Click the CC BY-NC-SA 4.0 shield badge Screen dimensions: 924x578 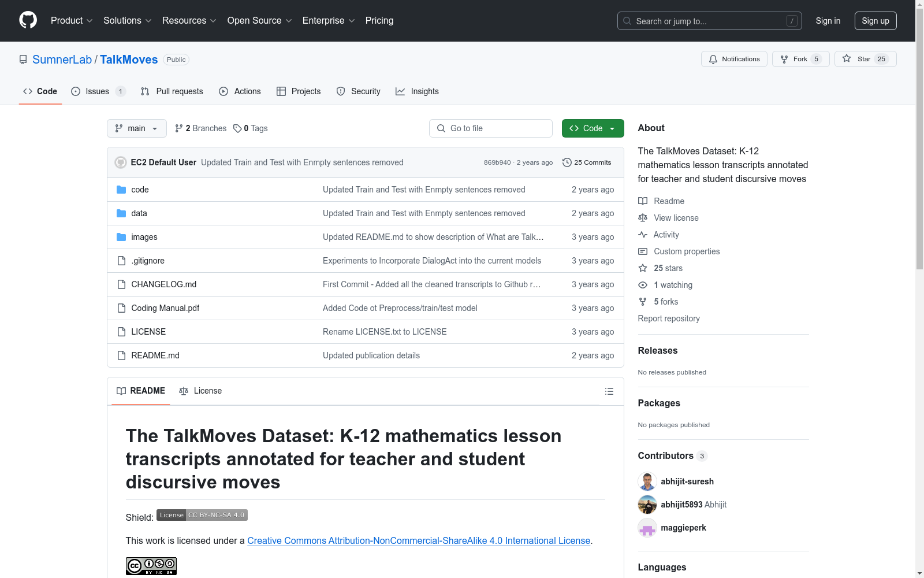202,515
